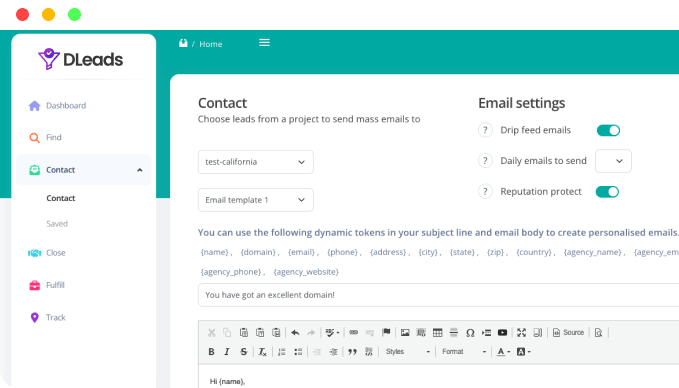This screenshot has width=679, height=388.
Task: Click the Copy icon in editor toolbar
Action: click(227, 333)
